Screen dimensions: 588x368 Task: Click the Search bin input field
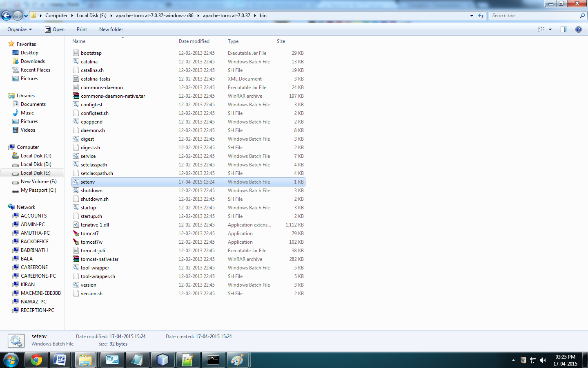point(534,16)
